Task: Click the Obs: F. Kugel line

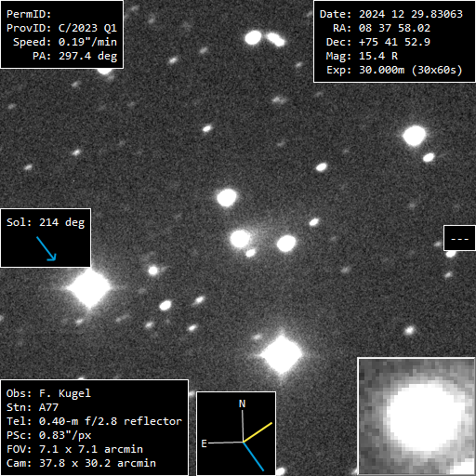Action: coord(48,393)
